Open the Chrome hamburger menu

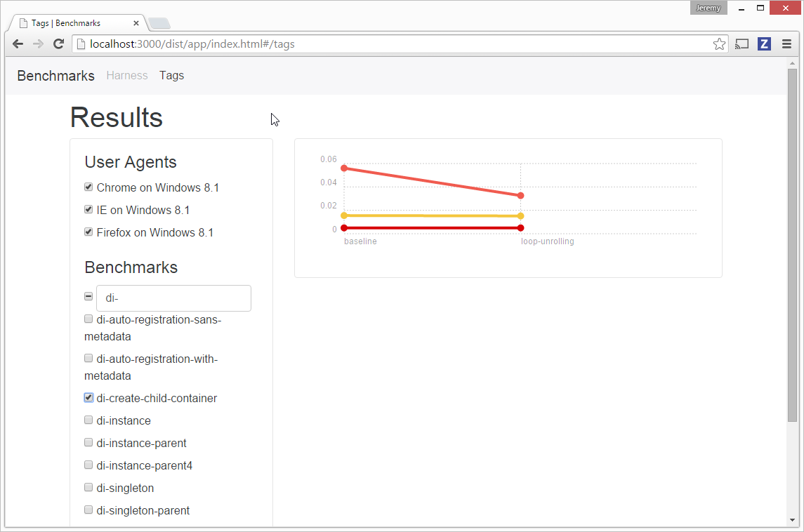(786, 44)
